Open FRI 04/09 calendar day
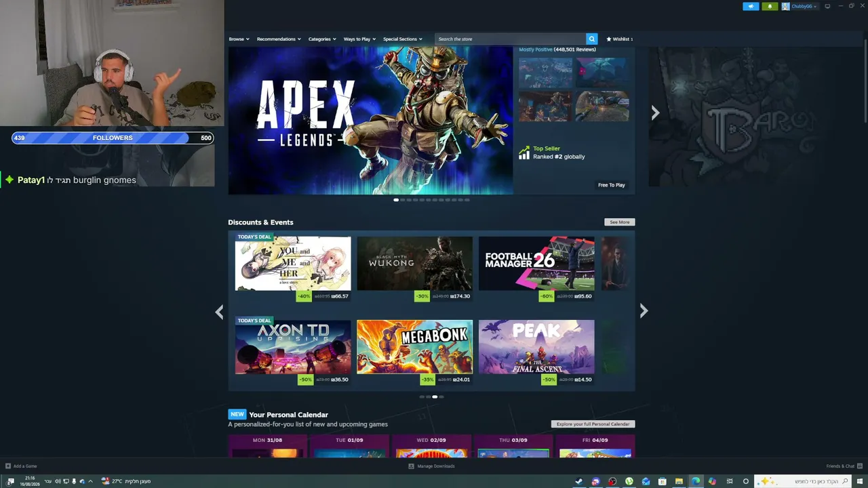 [x=595, y=446]
